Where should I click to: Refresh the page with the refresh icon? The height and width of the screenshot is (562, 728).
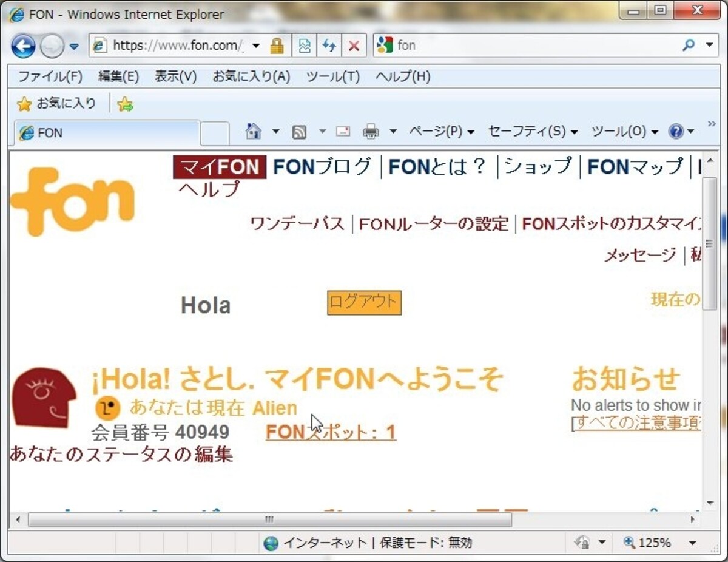pyautogui.click(x=329, y=46)
